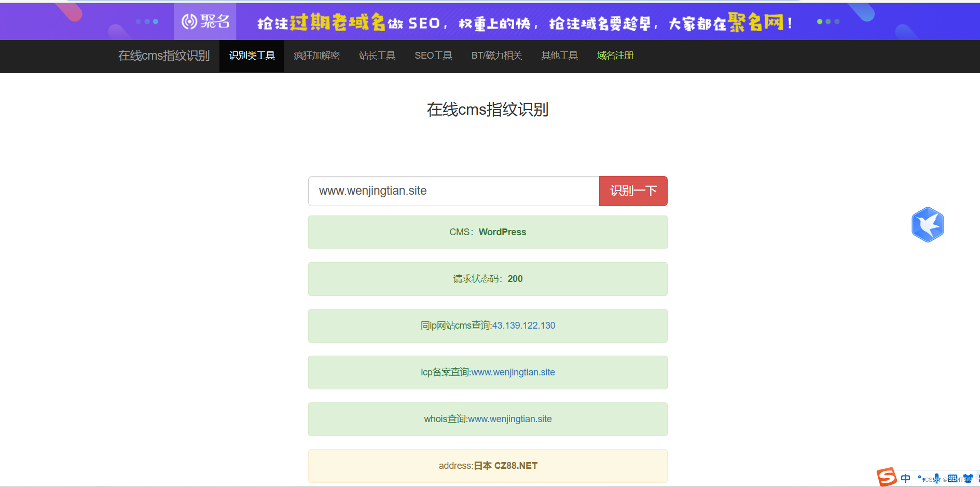Click the microphone voice input icon
Image resolution: width=980 pixels, height=487 pixels.
pyautogui.click(x=936, y=478)
